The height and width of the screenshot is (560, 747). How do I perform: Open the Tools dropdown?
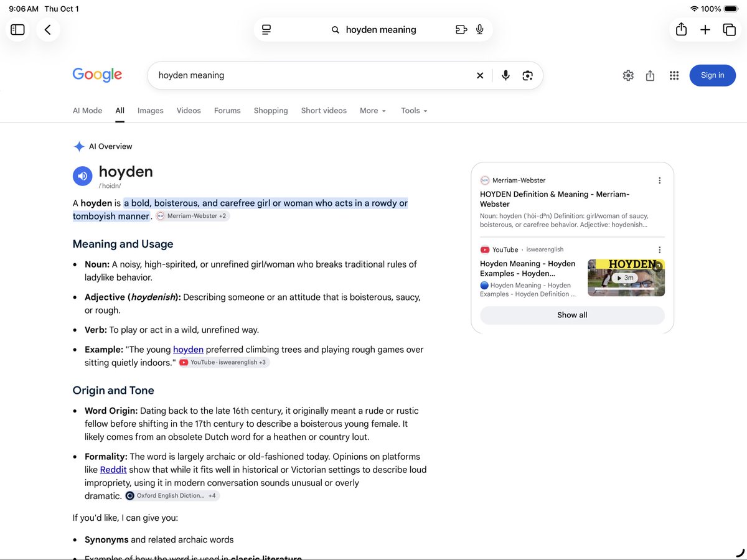click(x=414, y=111)
